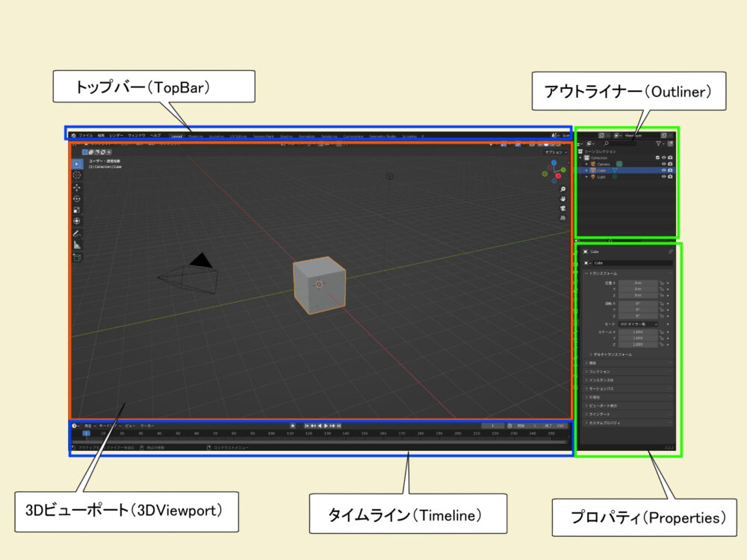The height and width of the screenshot is (560, 747).
Task: Click the timeline horizontal scrollbar
Action: [319, 442]
